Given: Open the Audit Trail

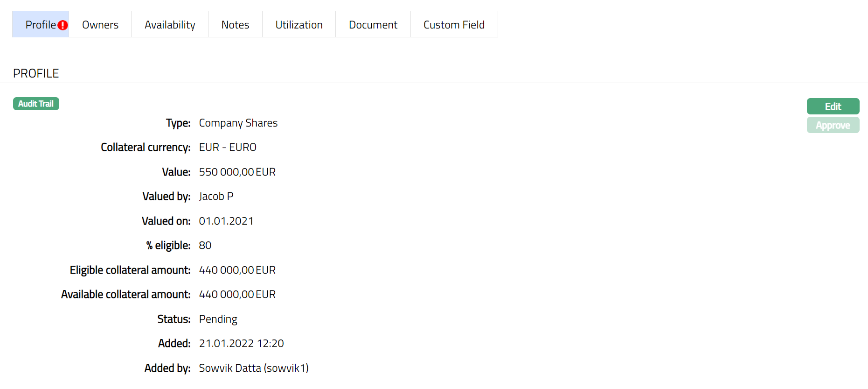Looking at the screenshot, I should click(x=36, y=104).
